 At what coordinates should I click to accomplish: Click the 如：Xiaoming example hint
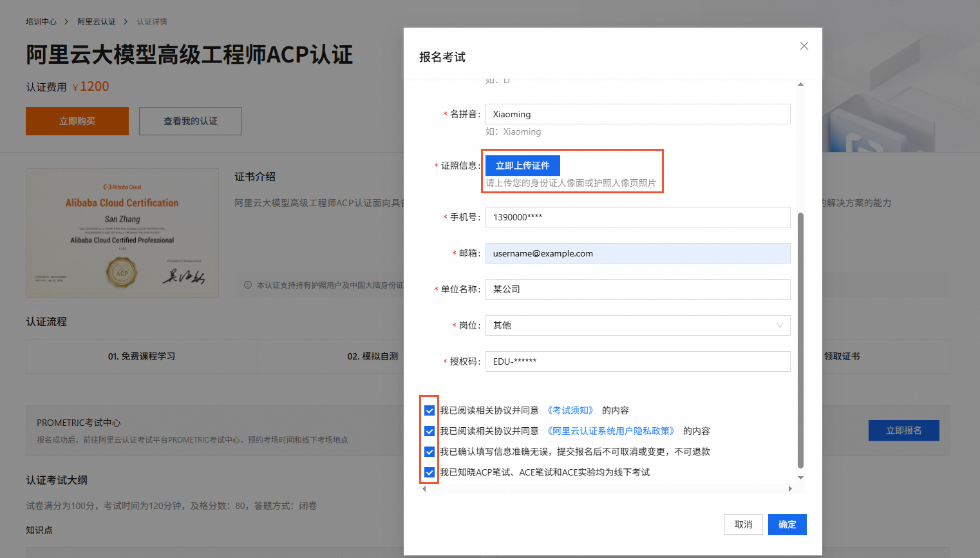pyautogui.click(x=513, y=131)
